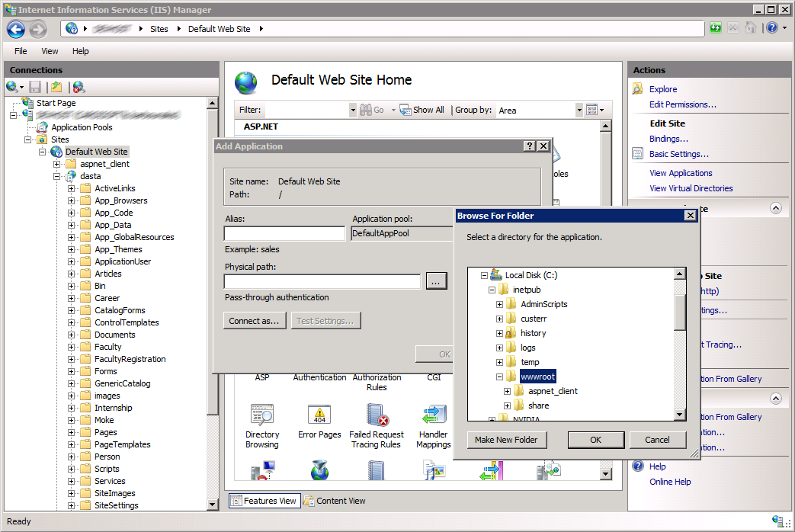The width and height of the screenshot is (795, 532).
Task: Expand the share folder in browse dialog
Action: 507,405
